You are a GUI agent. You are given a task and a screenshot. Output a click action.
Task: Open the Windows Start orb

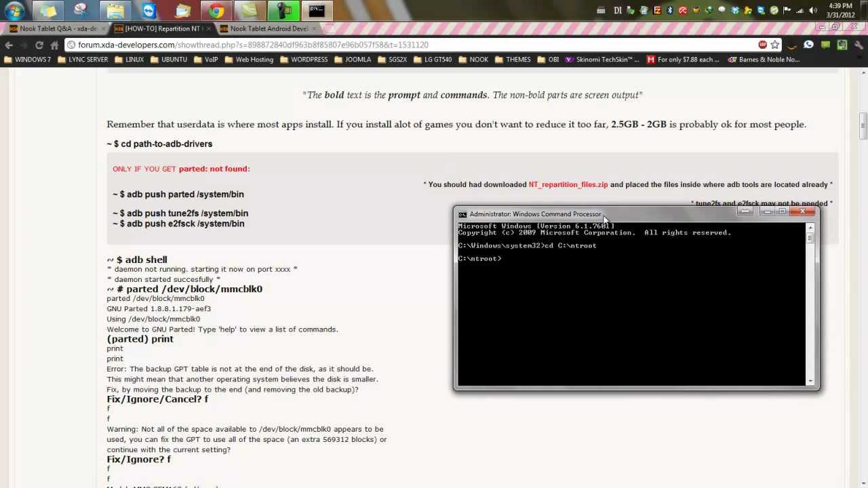[14, 10]
